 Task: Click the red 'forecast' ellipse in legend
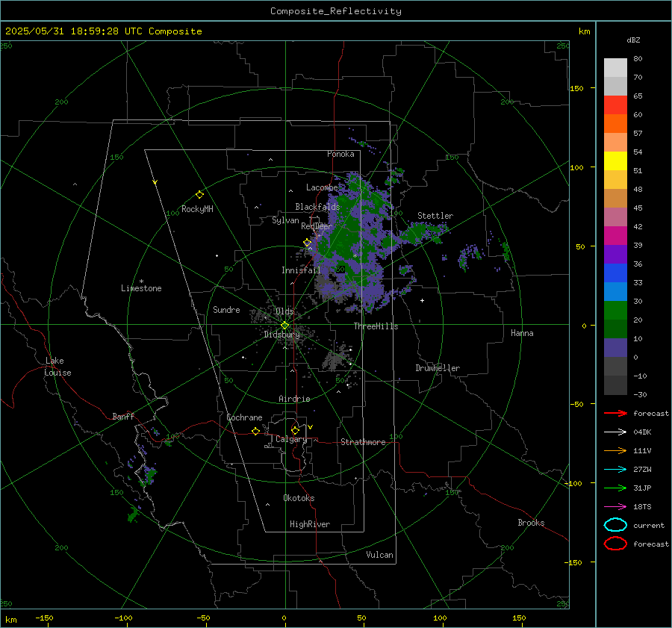coord(615,544)
